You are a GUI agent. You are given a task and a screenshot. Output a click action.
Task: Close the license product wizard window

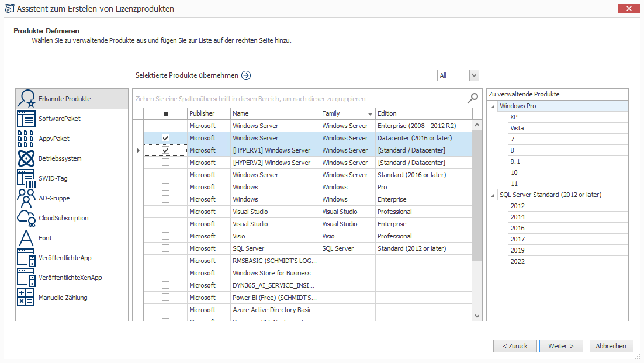[x=629, y=8]
